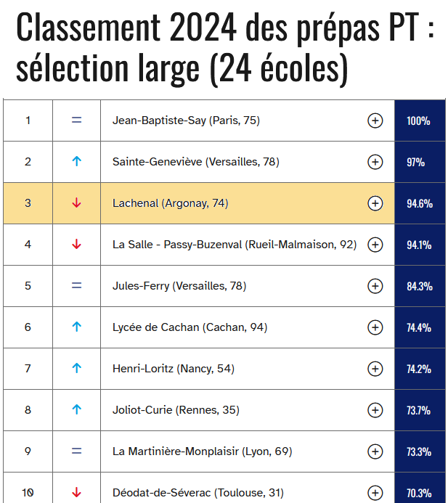Click the plus icon for Henri-Loritz Nancy
Image resolution: width=448 pixels, height=503 pixels.
tap(375, 369)
